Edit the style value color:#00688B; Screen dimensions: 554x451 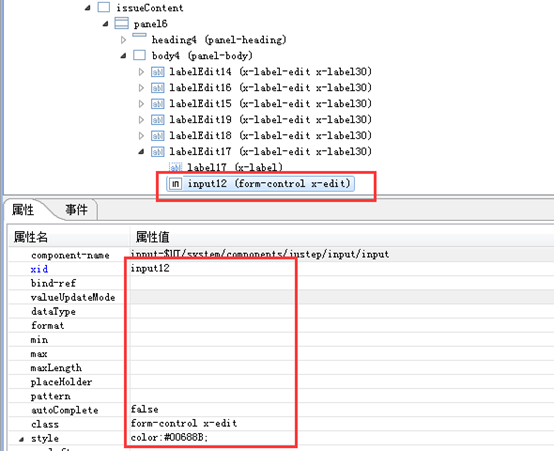[x=169, y=438]
